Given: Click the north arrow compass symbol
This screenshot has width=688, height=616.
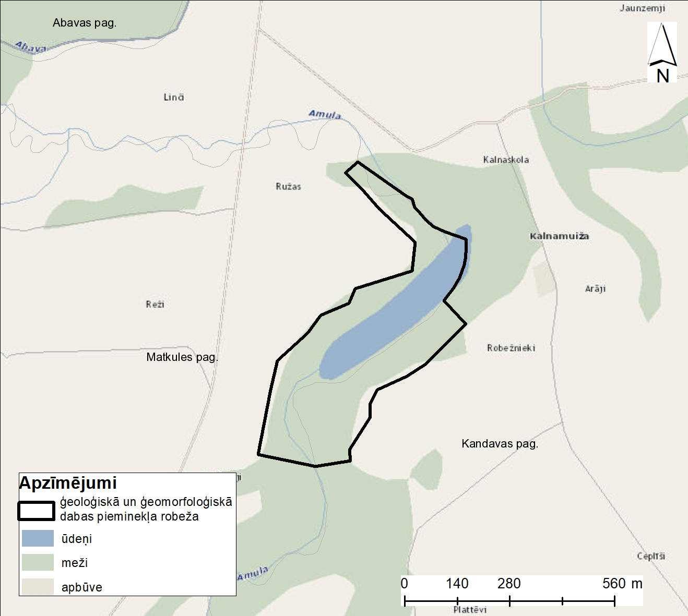Looking at the screenshot, I should point(662,52).
